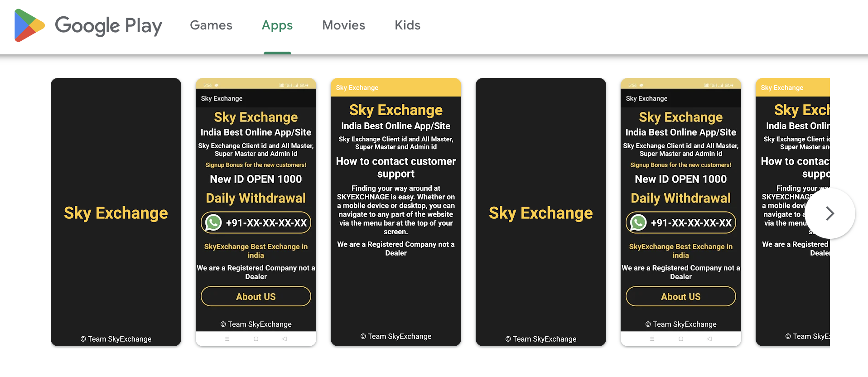Screen dimensions: 868x377
Task: Click the Android back triangle in second screenshot
Action: (x=285, y=339)
